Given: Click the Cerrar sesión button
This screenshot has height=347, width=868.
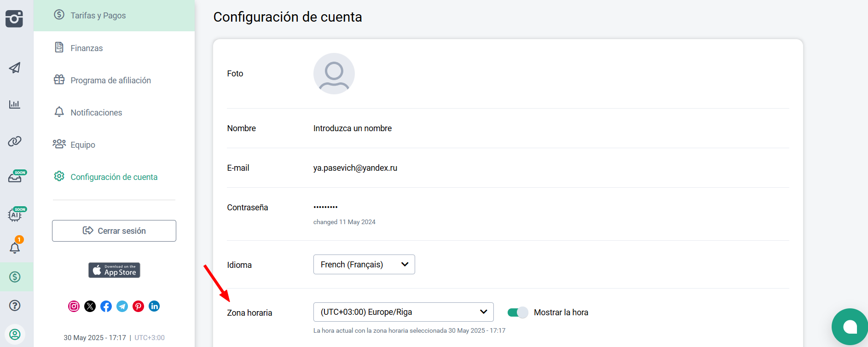Looking at the screenshot, I should 114,231.
